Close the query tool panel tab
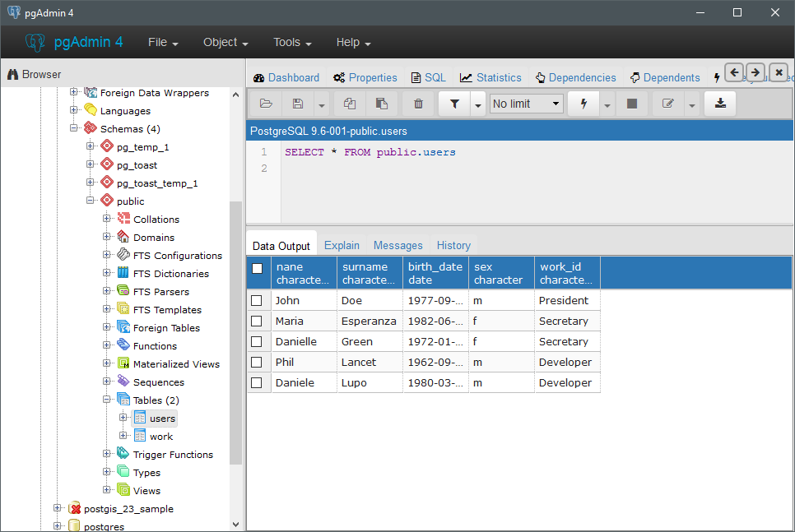795x532 pixels. [779, 72]
